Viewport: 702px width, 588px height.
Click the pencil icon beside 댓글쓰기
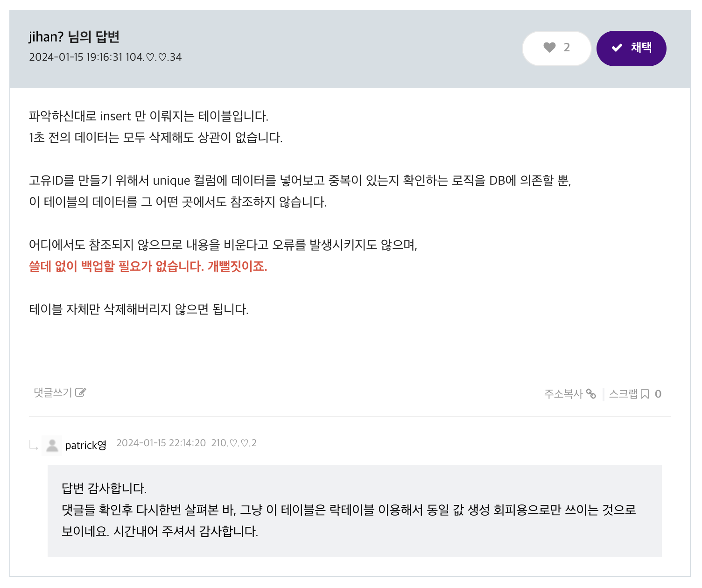pos(81,392)
